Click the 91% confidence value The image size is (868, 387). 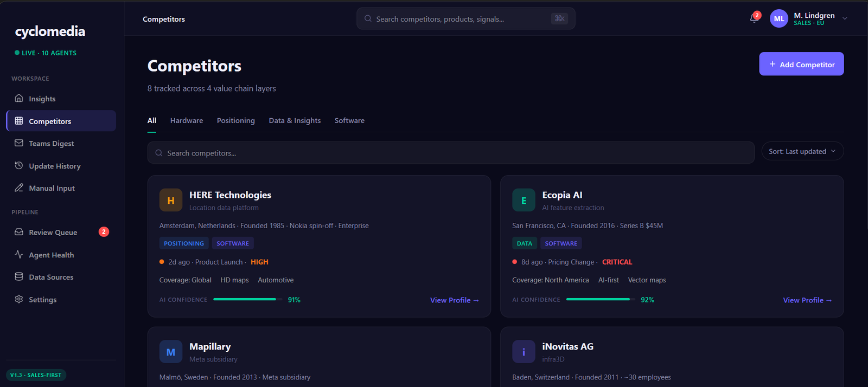(294, 300)
